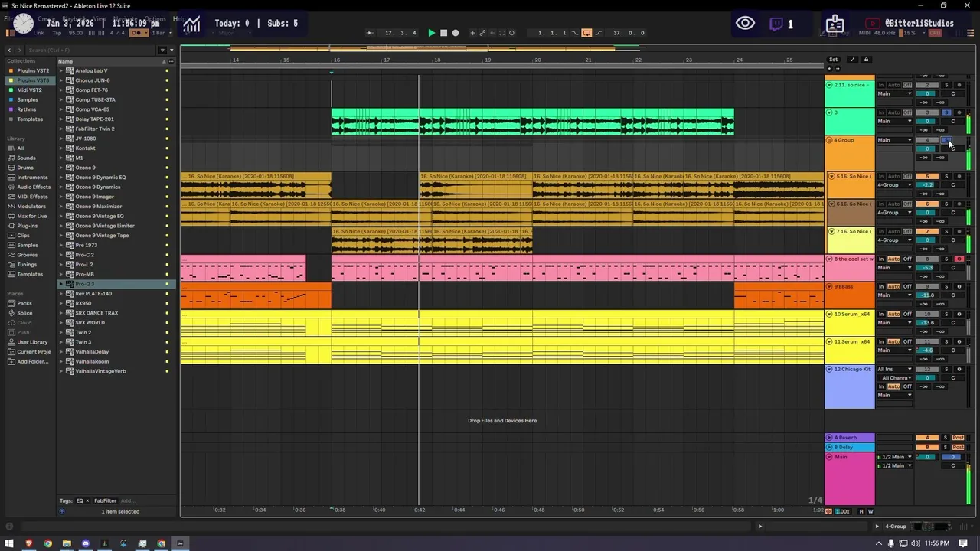The image size is (980, 551).
Task: Open Packs under Places
Action: coord(24,303)
